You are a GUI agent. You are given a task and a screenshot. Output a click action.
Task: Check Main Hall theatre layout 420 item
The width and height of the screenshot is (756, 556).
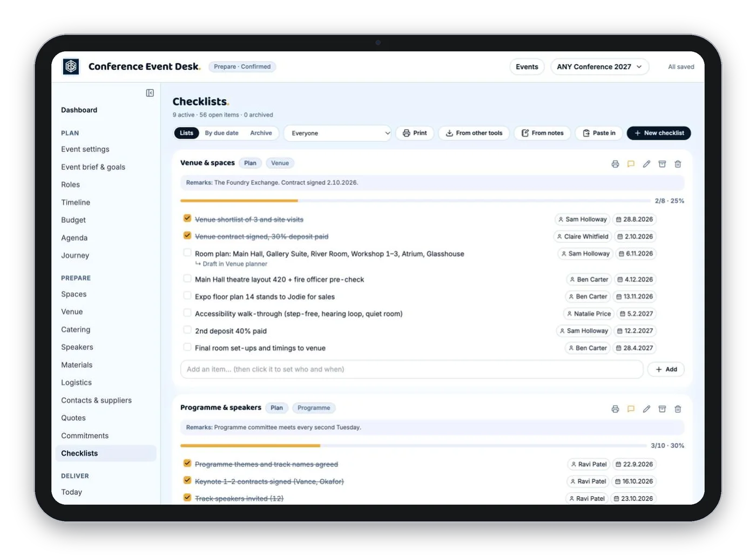(x=187, y=279)
